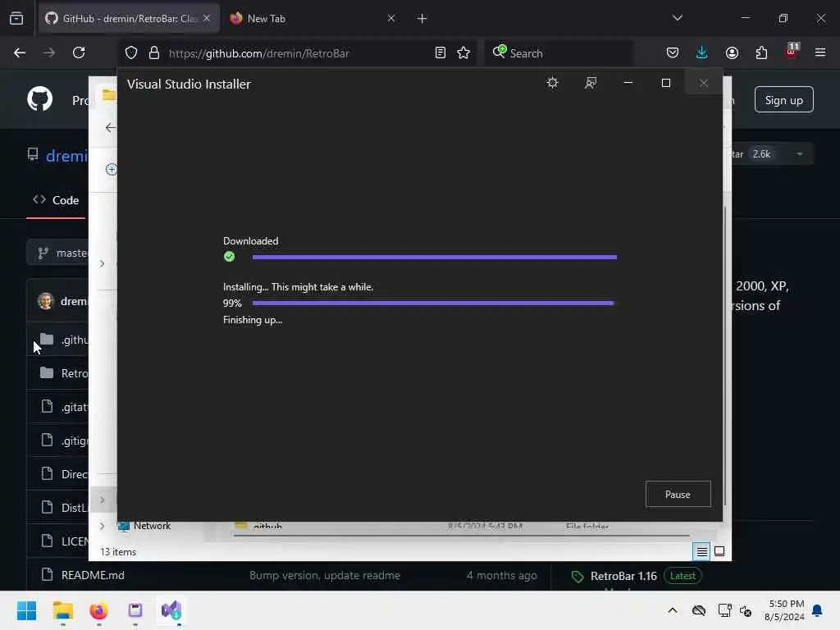
Task: Open Firefox tracking protection shield icon
Action: (x=131, y=53)
